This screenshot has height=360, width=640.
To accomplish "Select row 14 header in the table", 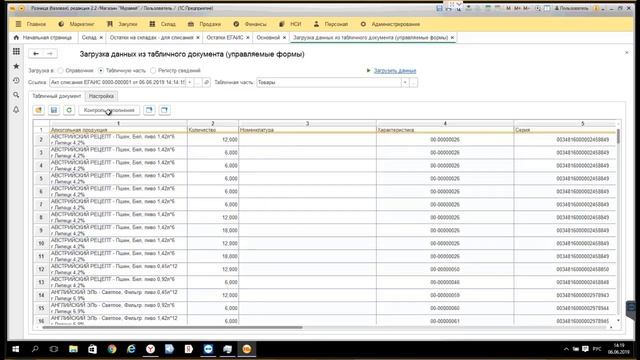I will [x=41, y=295].
